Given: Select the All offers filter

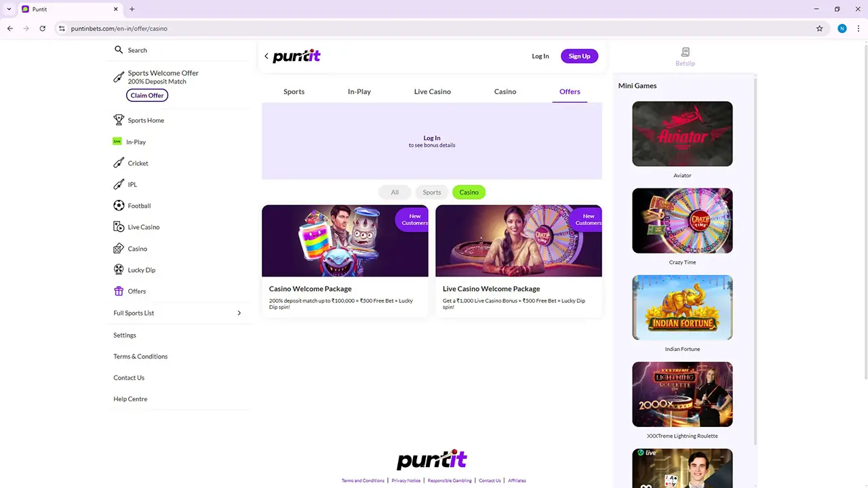Looking at the screenshot, I should point(395,192).
